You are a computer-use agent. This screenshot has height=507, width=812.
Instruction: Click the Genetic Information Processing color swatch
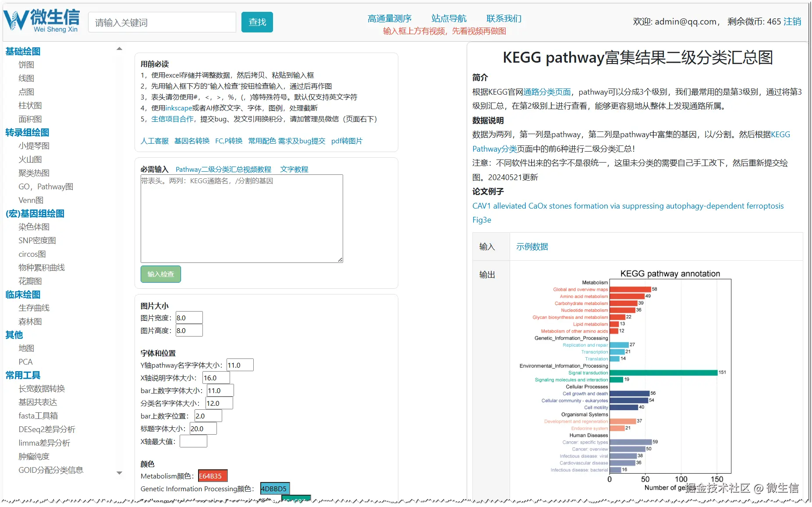[275, 489]
